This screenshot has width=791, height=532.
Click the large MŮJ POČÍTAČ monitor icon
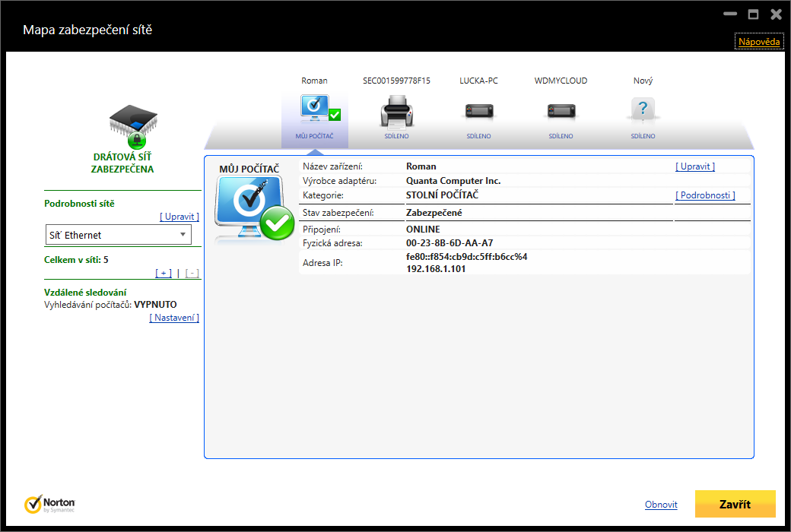[x=254, y=208]
